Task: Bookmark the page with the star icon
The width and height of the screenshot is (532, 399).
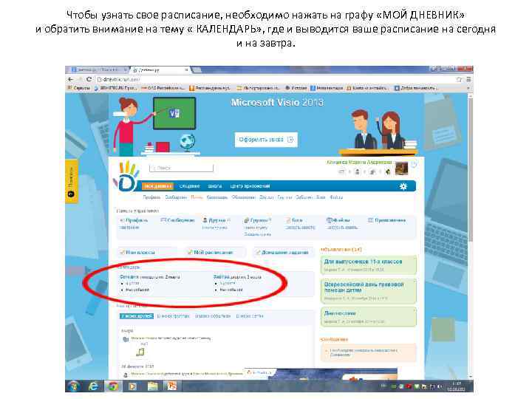Action: coord(459,79)
